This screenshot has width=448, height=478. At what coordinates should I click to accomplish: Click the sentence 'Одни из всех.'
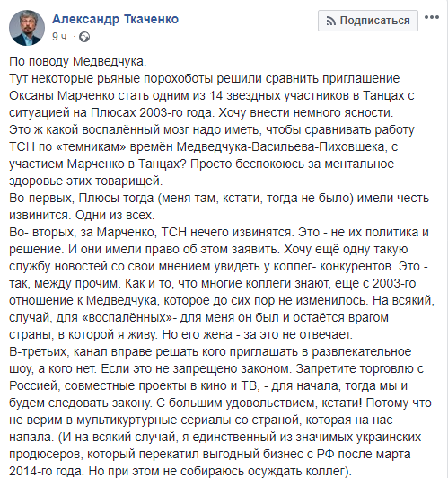coord(115,216)
